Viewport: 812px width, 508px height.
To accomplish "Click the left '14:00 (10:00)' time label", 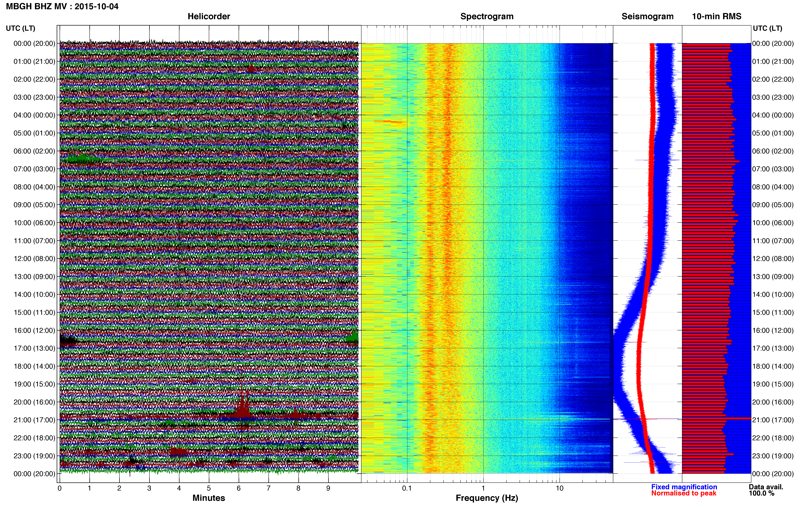I will coord(34,295).
